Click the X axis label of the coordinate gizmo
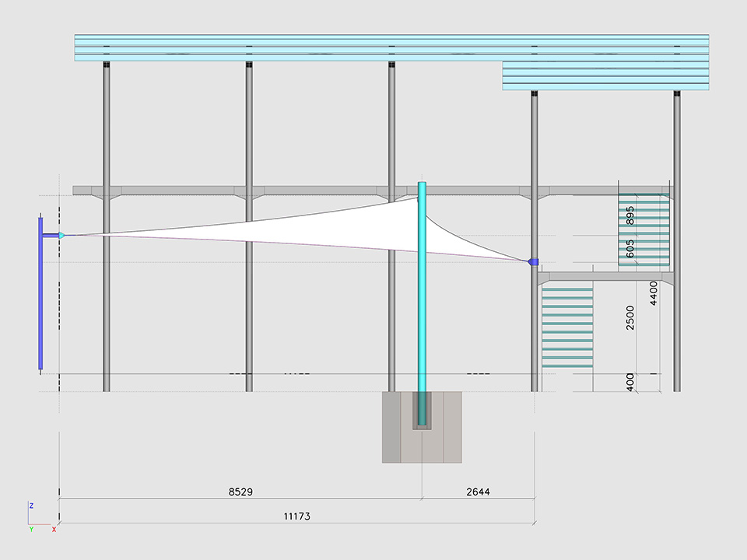747x560 pixels. click(x=54, y=529)
